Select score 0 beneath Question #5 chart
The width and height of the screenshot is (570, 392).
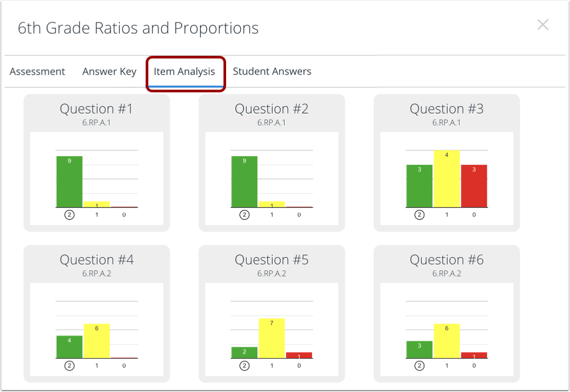tap(299, 365)
